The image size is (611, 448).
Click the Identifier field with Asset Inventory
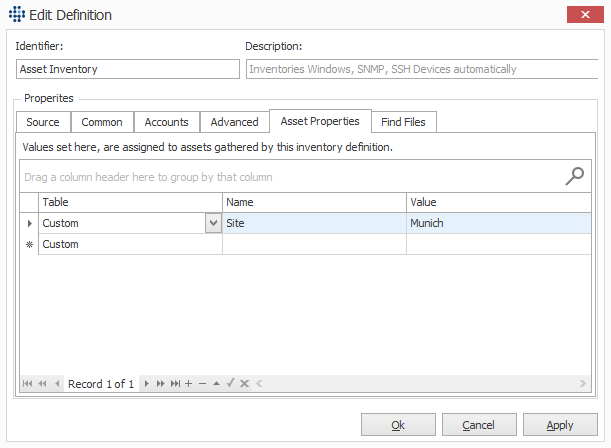tap(128, 69)
